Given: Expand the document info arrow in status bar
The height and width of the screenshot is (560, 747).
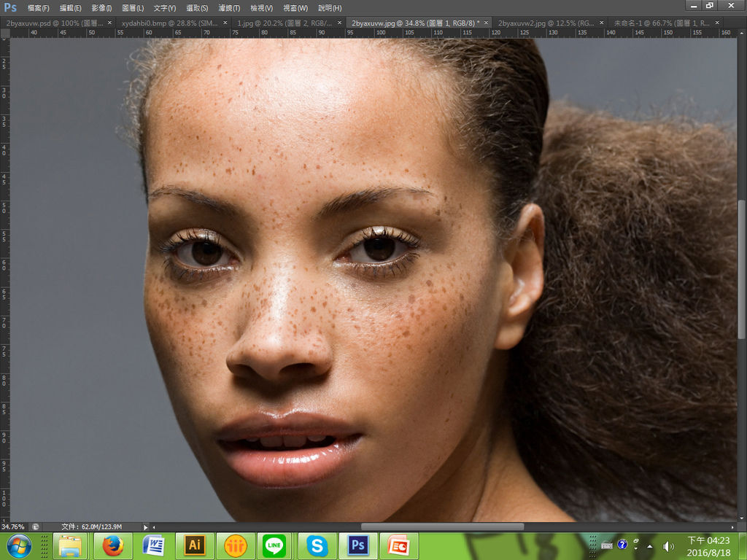Looking at the screenshot, I should pos(145,526).
